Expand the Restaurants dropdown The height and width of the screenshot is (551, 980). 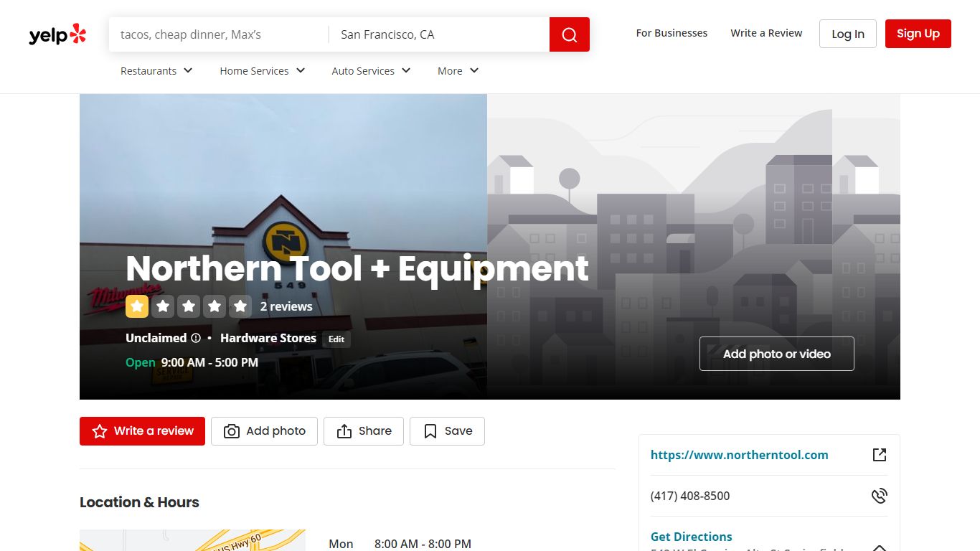coord(156,71)
